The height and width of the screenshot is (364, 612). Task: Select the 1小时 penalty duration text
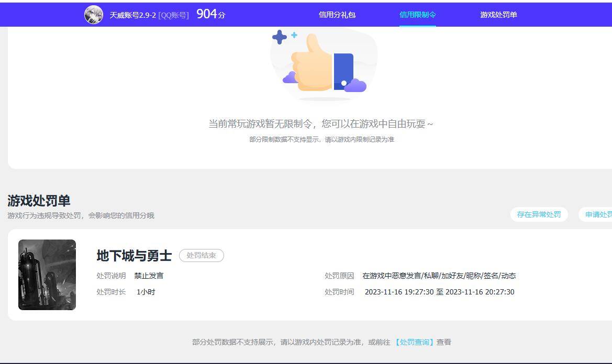147,292
